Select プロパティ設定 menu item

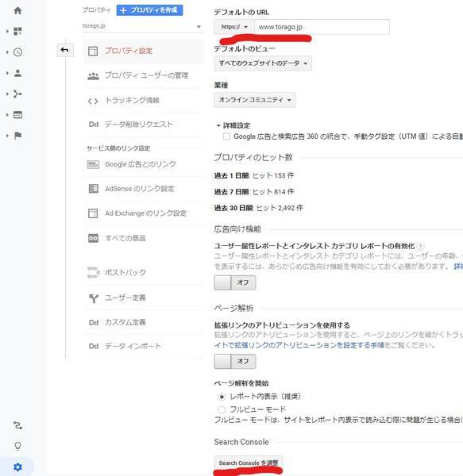(x=143, y=51)
